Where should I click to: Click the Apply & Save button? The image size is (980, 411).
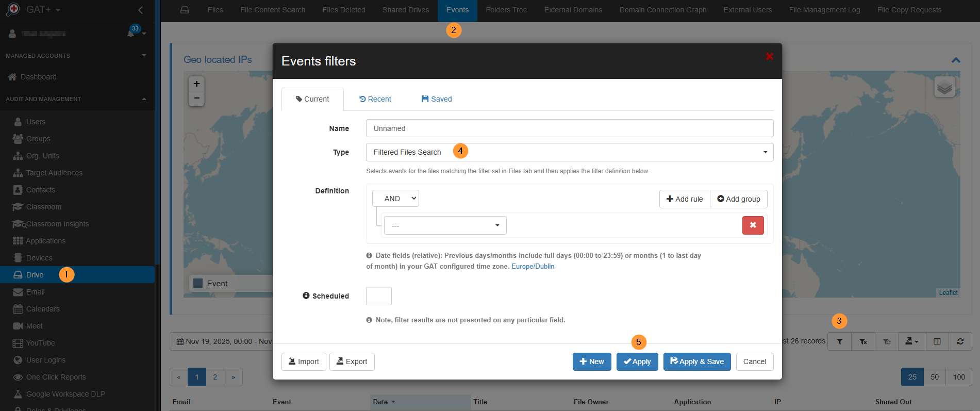(x=696, y=361)
